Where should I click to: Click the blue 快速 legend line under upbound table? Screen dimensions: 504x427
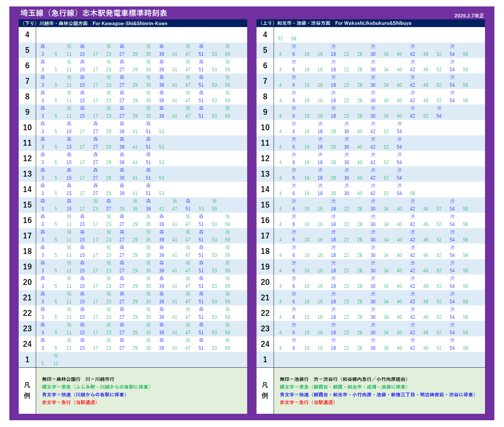click(377, 395)
